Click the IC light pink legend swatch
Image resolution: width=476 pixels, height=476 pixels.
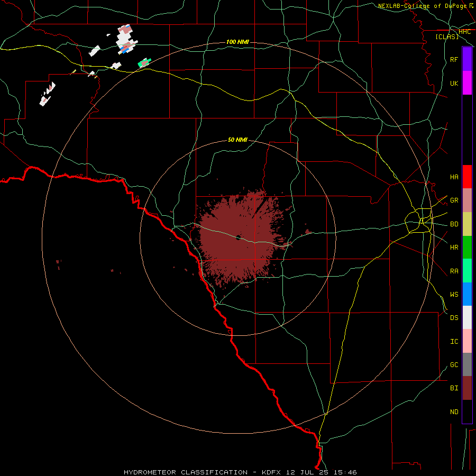[467, 341]
